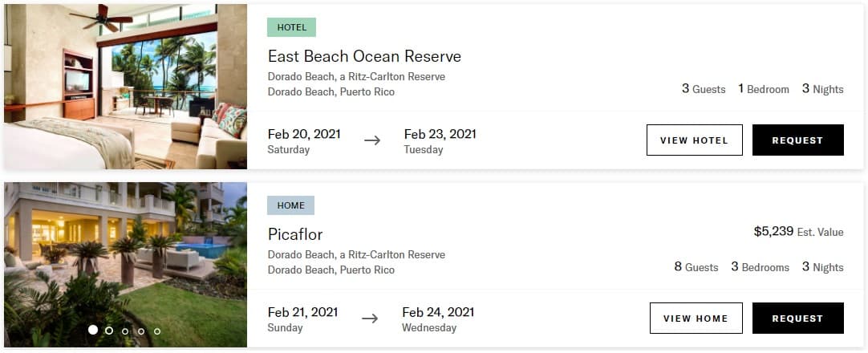This screenshot has height=353, width=868.
Task: Open the Picaflor exterior photo
Action: 125,265
